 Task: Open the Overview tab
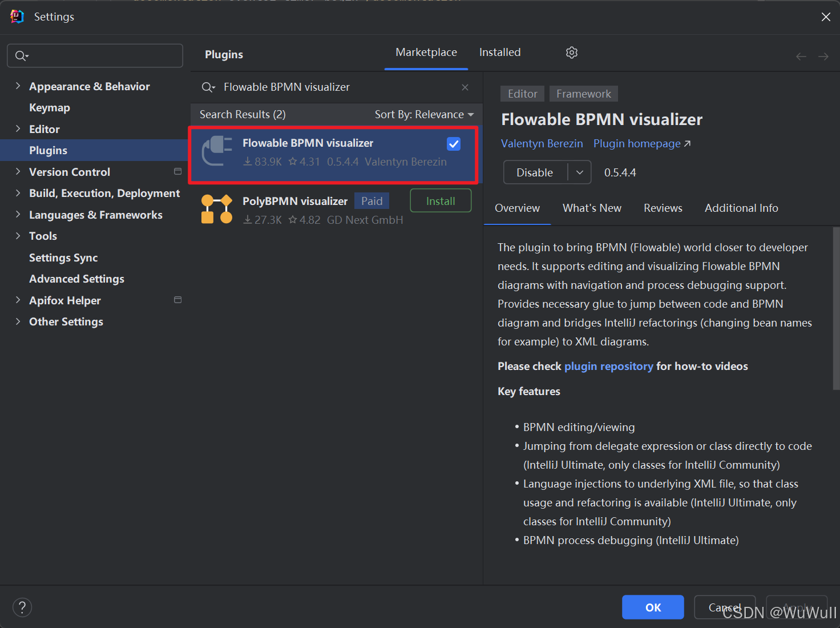pos(517,208)
